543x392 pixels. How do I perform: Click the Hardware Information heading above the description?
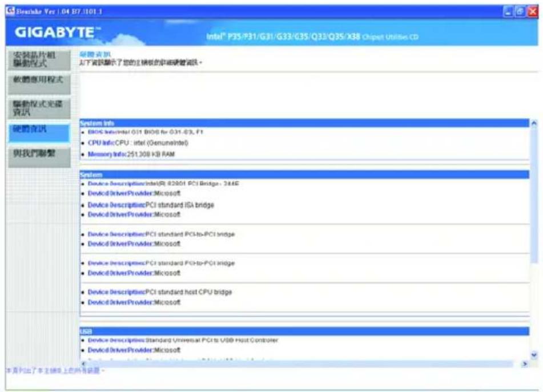[95, 54]
